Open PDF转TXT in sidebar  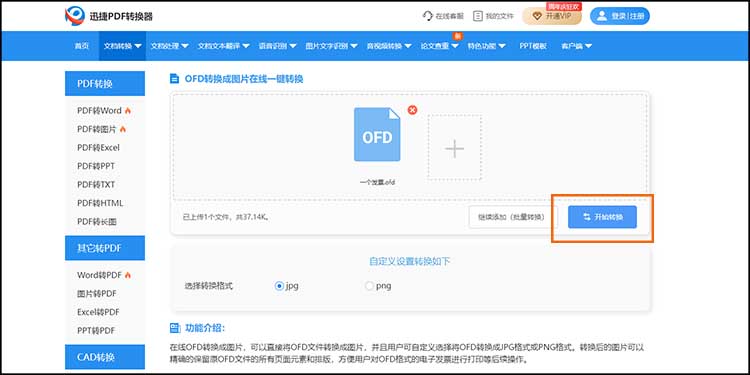(96, 185)
